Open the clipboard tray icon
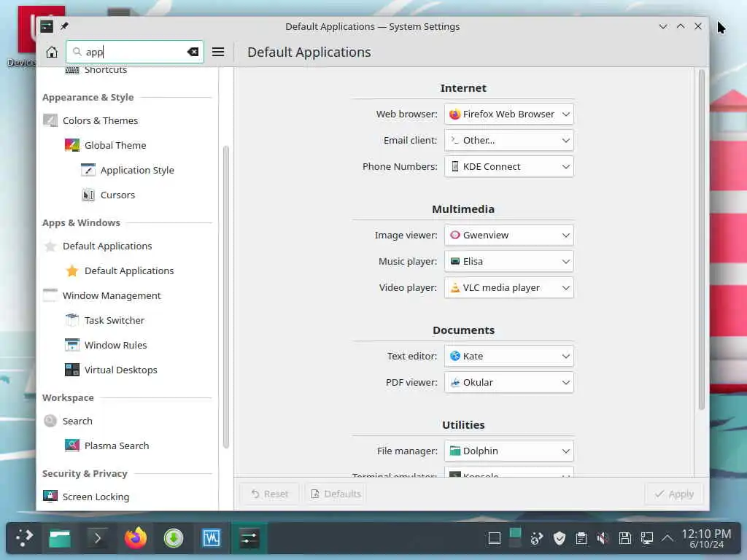Image resolution: width=747 pixels, height=560 pixels. (x=581, y=538)
